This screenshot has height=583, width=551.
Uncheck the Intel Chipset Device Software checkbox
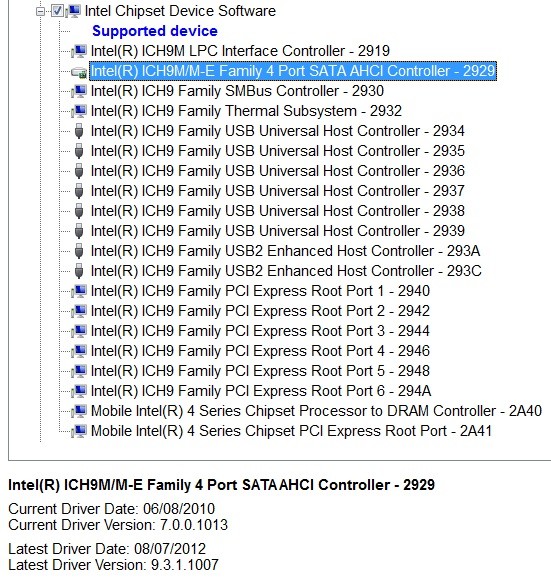pyautogui.click(x=57, y=11)
